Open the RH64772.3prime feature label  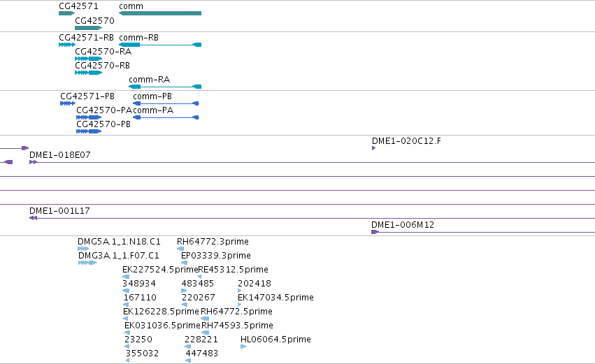pos(213,242)
